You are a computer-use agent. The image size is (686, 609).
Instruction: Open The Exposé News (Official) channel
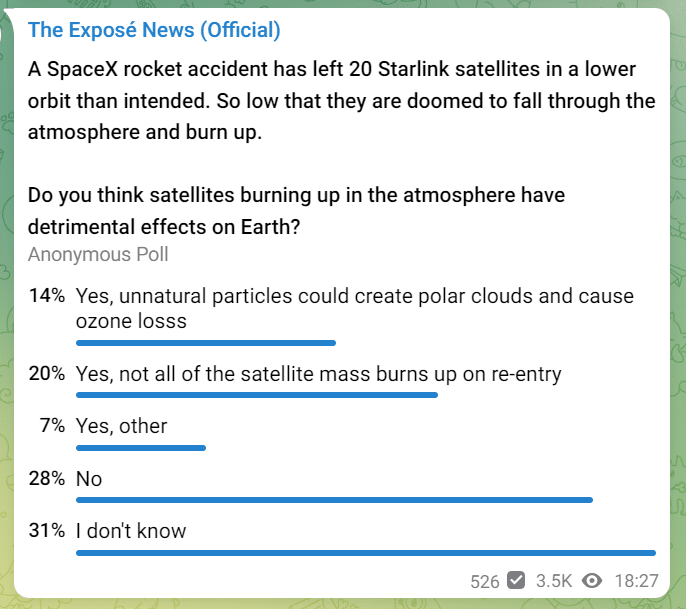tap(154, 30)
